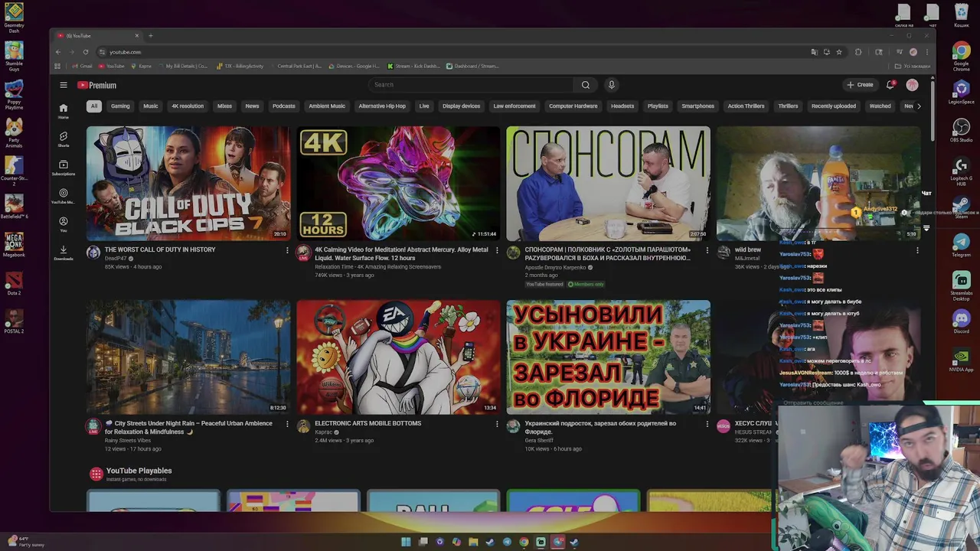Select the Recently uploaded filter chip
Image resolution: width=980 pixels, height=551 pixels.
pos(834,106)
